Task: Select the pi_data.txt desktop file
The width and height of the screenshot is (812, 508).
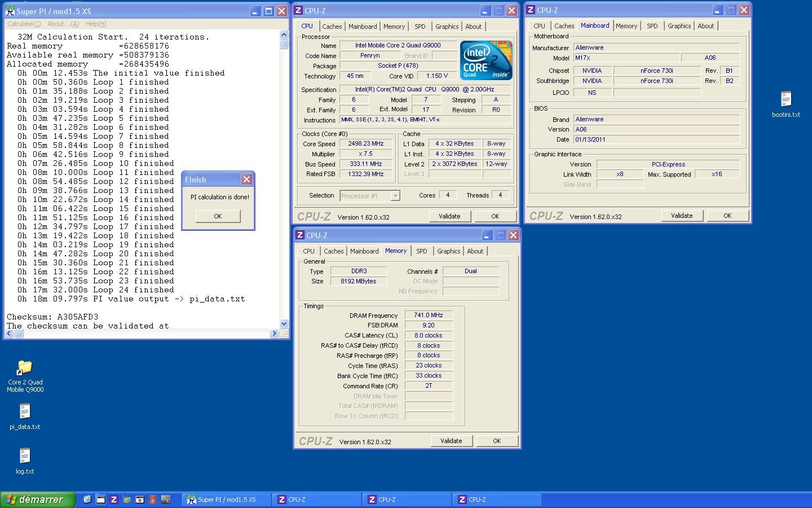Action: coord(25,417)
